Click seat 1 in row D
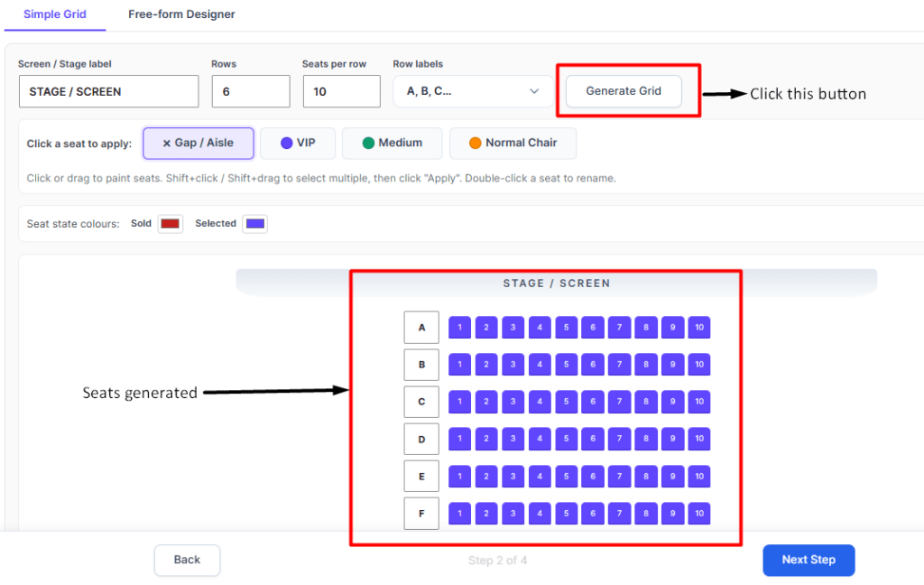 [x=459, y=439]
